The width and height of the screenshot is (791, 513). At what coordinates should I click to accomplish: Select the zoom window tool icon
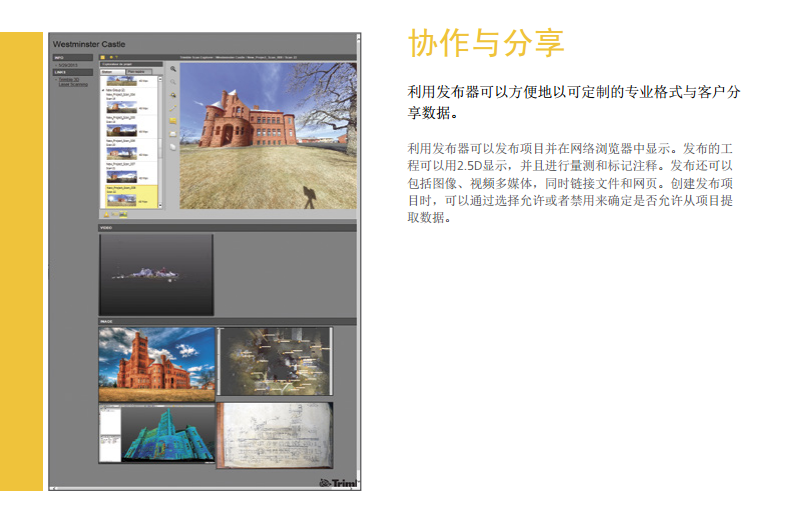(x=172, y=95)
